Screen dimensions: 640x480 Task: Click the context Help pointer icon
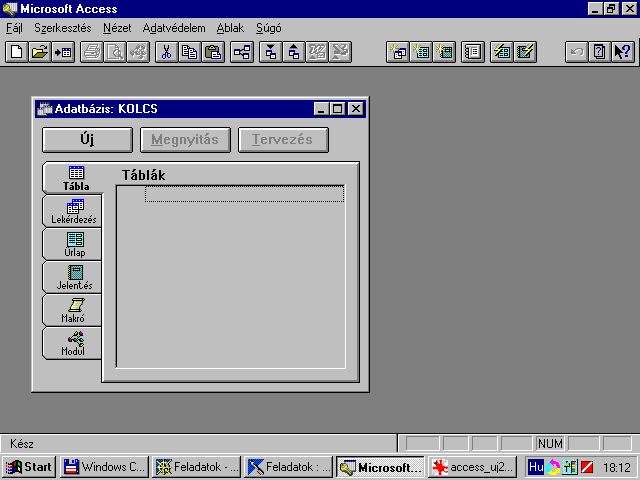tap(623, 52)
